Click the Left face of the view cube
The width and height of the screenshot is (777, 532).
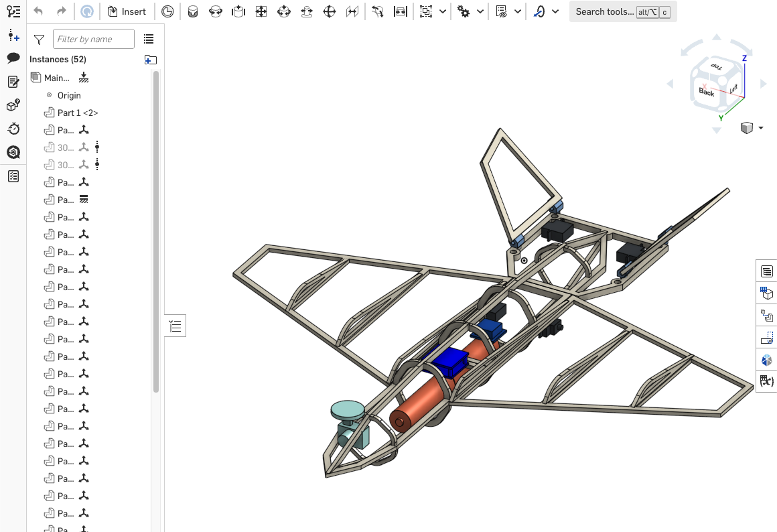[734, 88]
